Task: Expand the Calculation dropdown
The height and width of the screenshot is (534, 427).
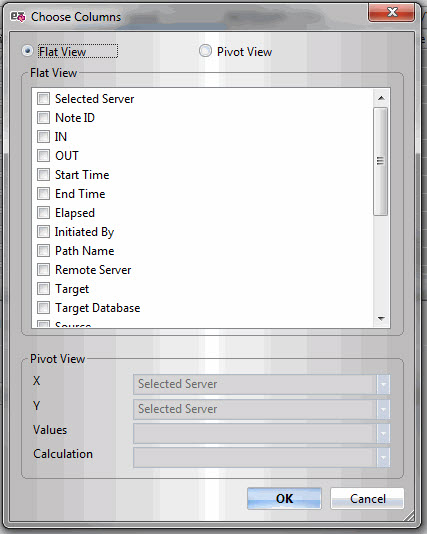Action: [x=262, y=457]
